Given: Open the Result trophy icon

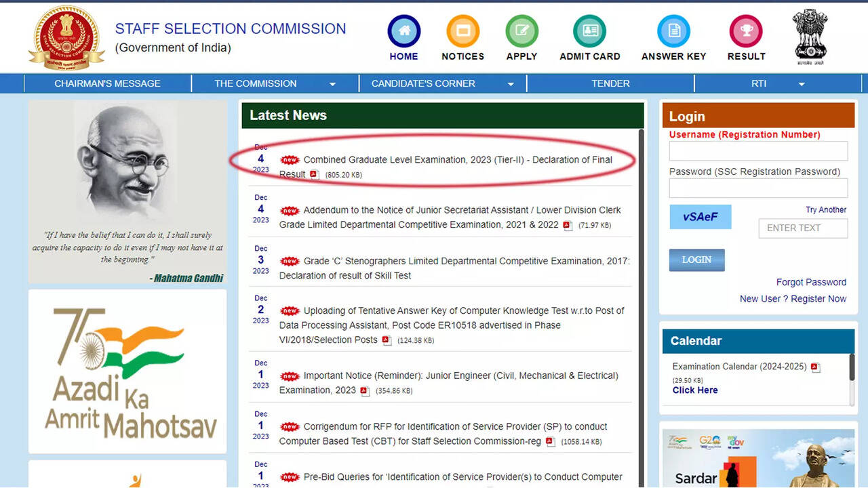Looking at the screenshot, I should tap(746, 31).
